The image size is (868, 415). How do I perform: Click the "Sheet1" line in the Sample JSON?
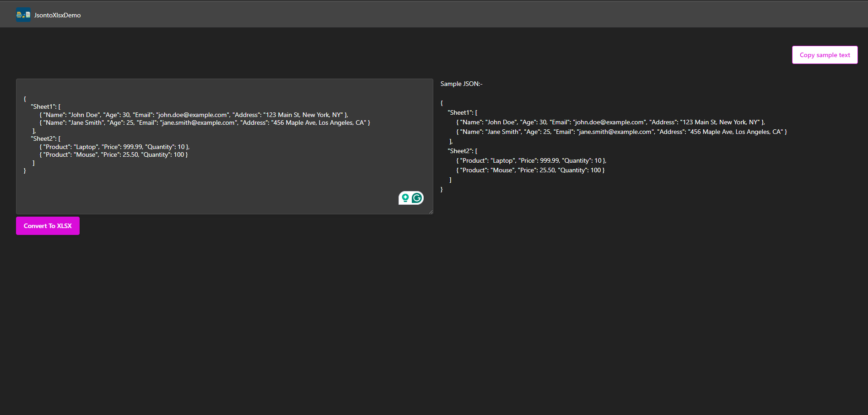(463, 112)
